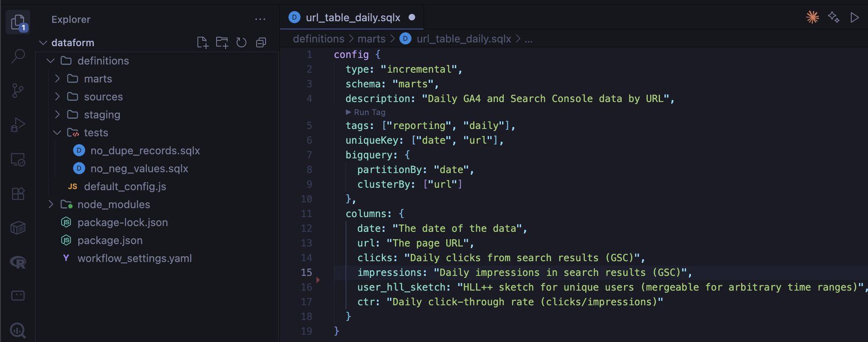Collapse all folders in Explorer
868x342 pixels.
[x=261, y=42]
